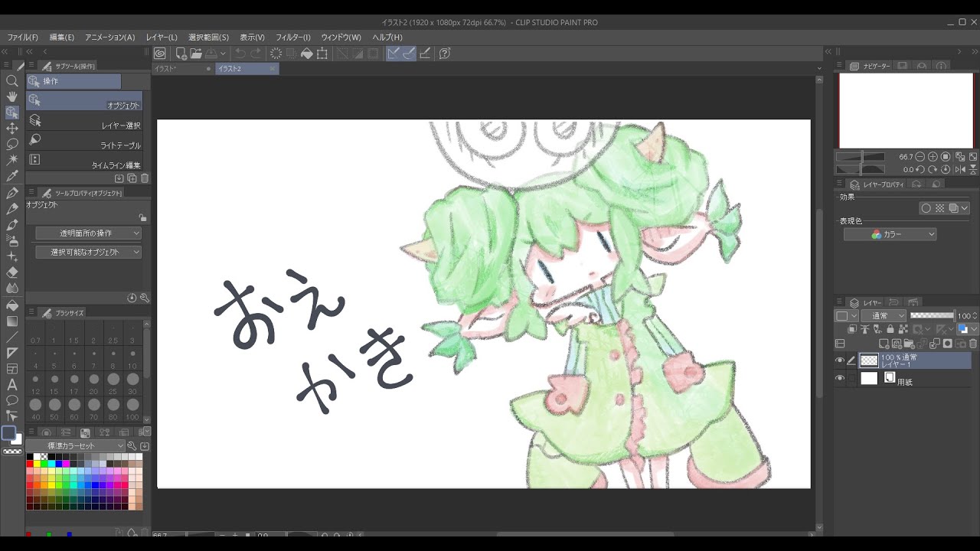The height and width of the screenshot is (551, 980).
Task: Open Clip Studio launcher icon
Action: pyautogui.click(x=159, y=53)
